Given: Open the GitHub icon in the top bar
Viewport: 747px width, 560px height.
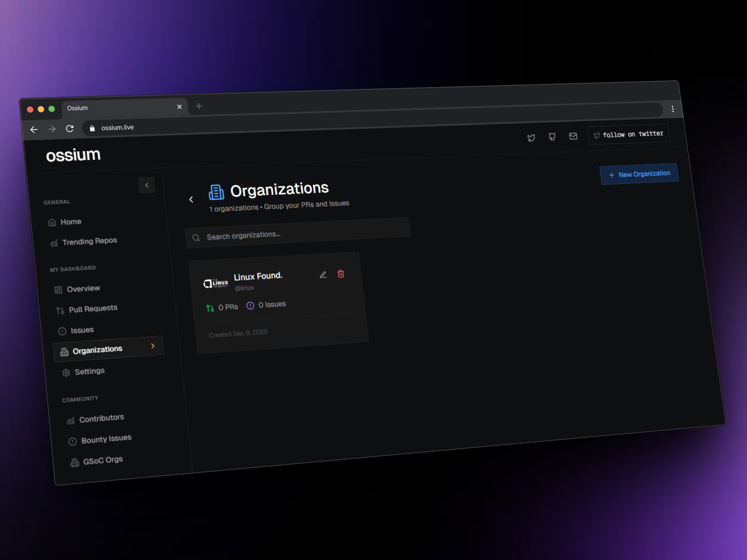Looking at the screenshot, I should tap(552, 137).
